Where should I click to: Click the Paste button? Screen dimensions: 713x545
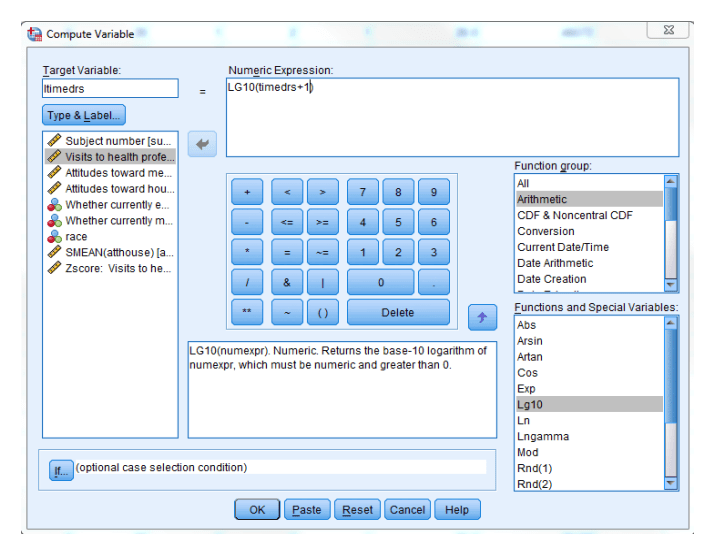306,510
